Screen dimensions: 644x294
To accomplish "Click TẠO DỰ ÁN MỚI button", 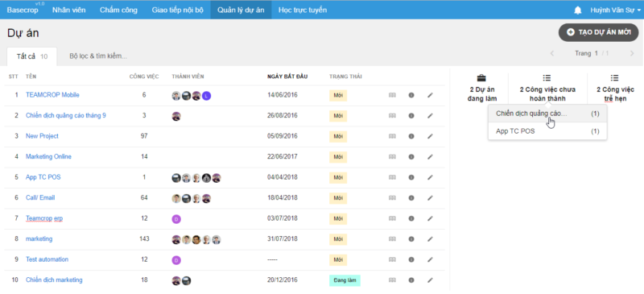I will click(598, 32).
